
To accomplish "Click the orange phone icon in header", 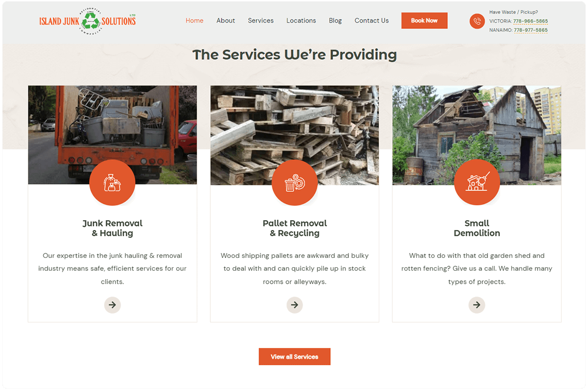I will (x=477, y=21).
